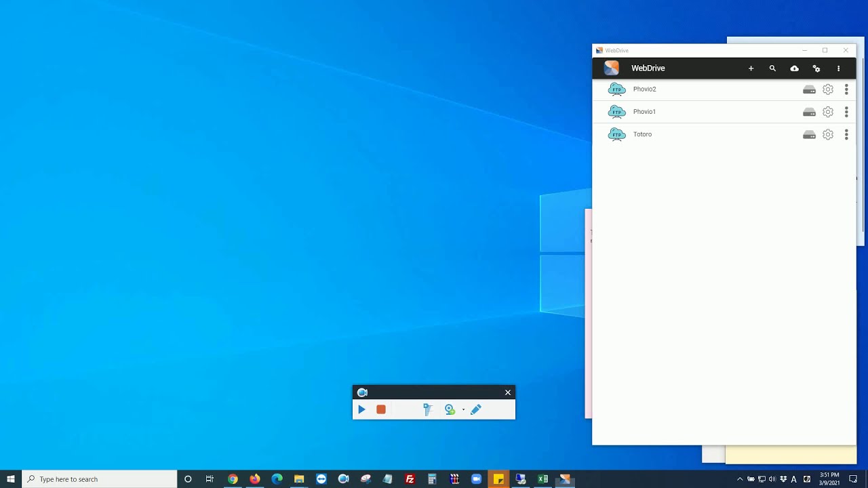Viewport: 868px width, 488px height.
Task: Open TeamViewer from the taskbar
Action: [x=321, y=479]
